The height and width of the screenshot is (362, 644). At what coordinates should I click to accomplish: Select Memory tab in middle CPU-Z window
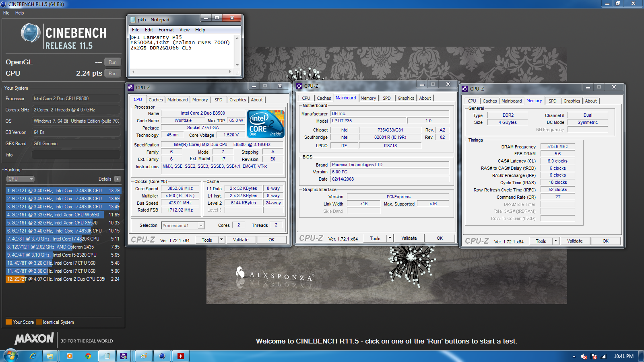pyautogui.click(x=368, y=98)
